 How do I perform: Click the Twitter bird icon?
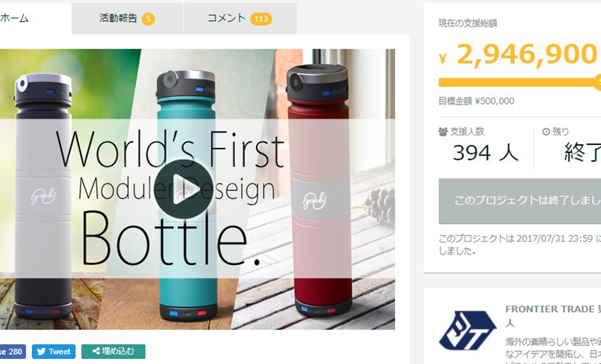(x=42, y=351)
